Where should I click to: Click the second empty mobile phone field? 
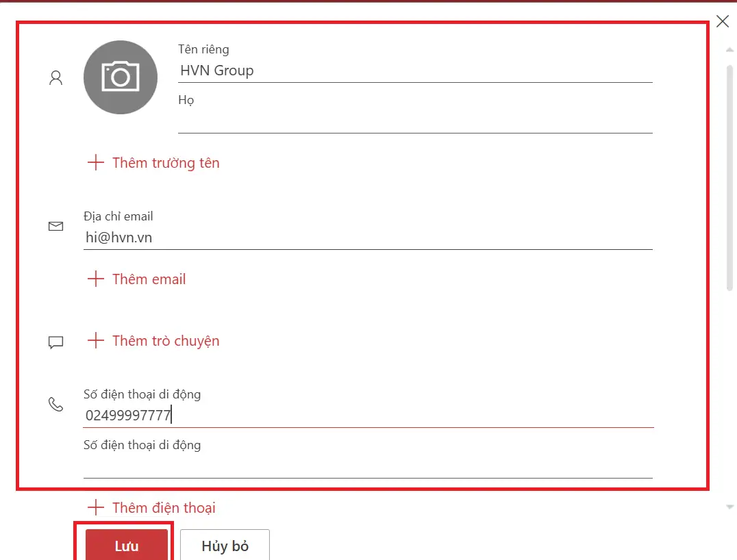point(368,466)
